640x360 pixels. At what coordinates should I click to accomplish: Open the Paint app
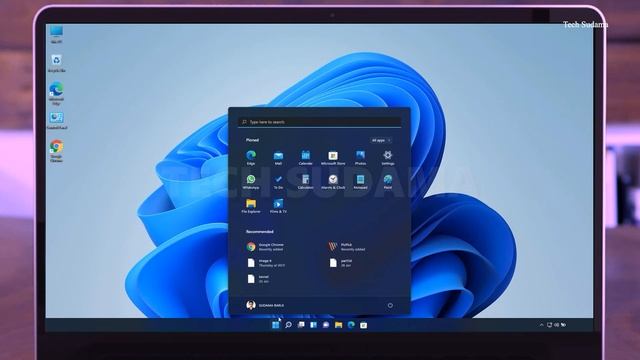click(388, 182)
